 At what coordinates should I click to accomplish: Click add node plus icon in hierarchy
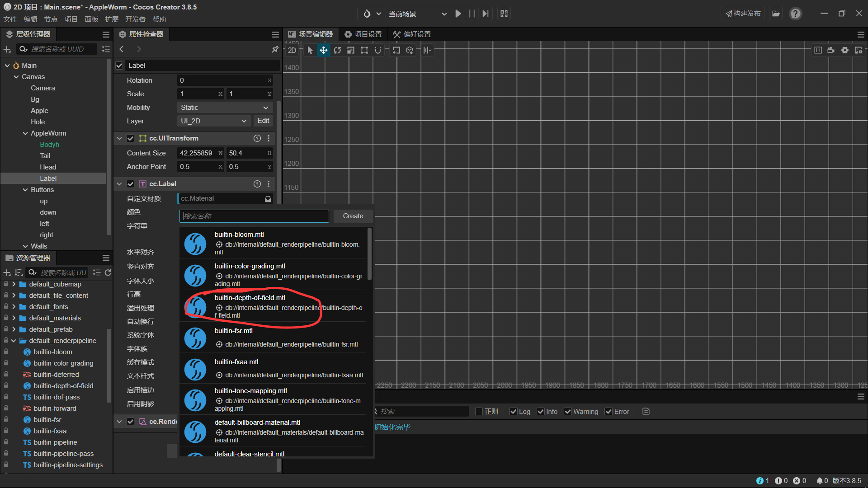pyautogui.click(x=7, y=49)
